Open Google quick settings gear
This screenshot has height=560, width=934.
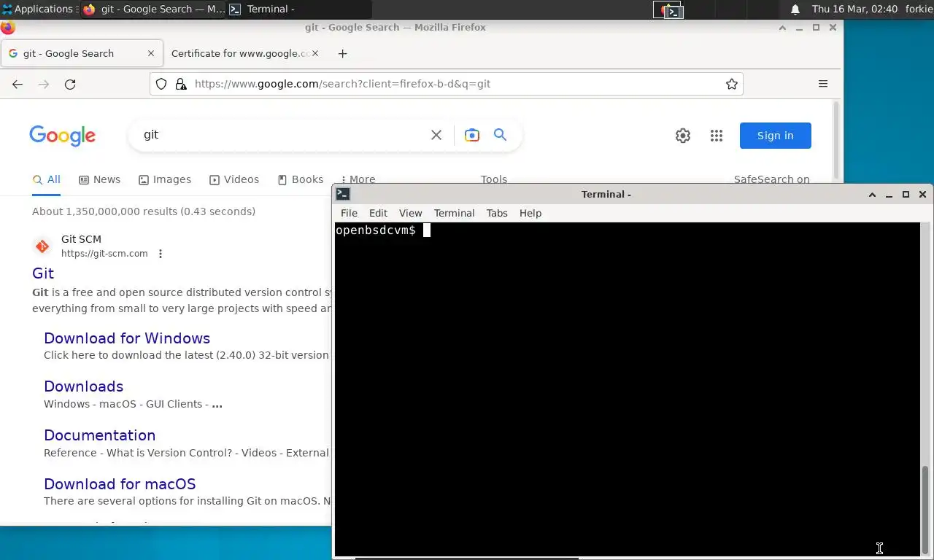pyautogui.click(x=683, y=136)
